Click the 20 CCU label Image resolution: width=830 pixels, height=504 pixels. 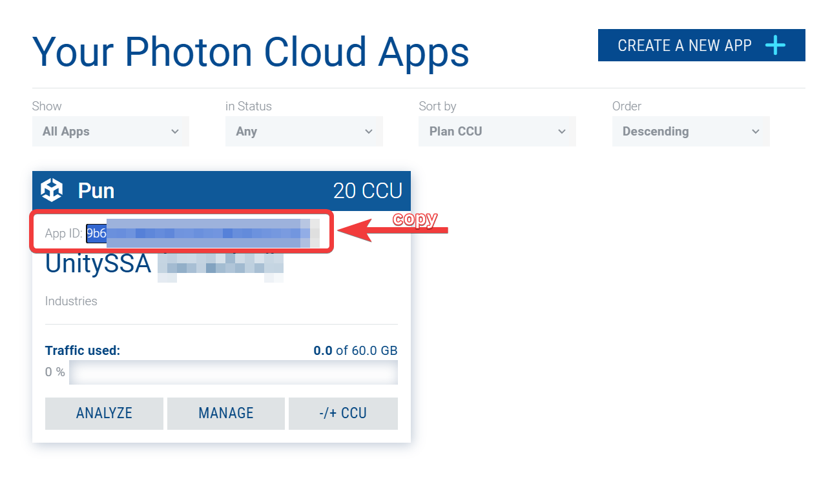pyautogui.click(x=368, y=190)
